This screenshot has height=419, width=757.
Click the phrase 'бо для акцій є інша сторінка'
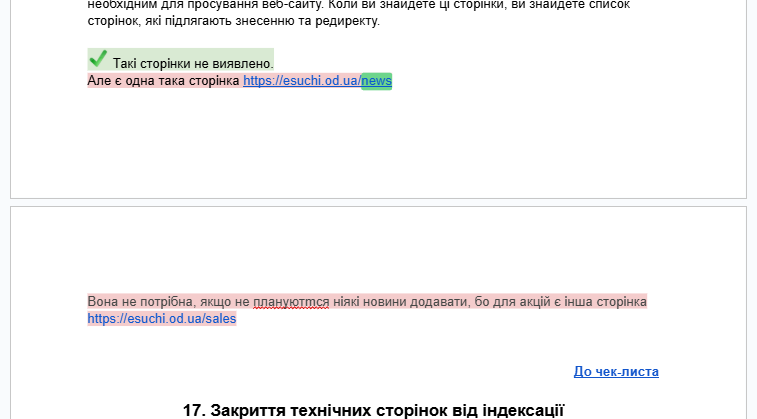pos(561,302)
